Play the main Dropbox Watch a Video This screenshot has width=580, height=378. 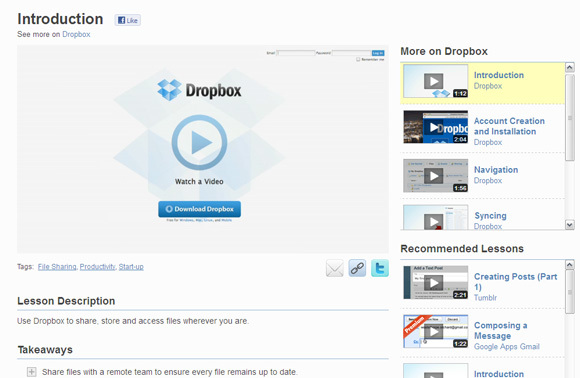click(199, 142)
